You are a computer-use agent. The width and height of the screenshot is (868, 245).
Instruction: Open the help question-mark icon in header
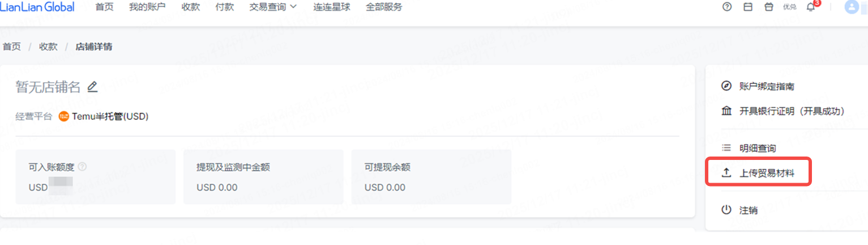tap(727, 7)
